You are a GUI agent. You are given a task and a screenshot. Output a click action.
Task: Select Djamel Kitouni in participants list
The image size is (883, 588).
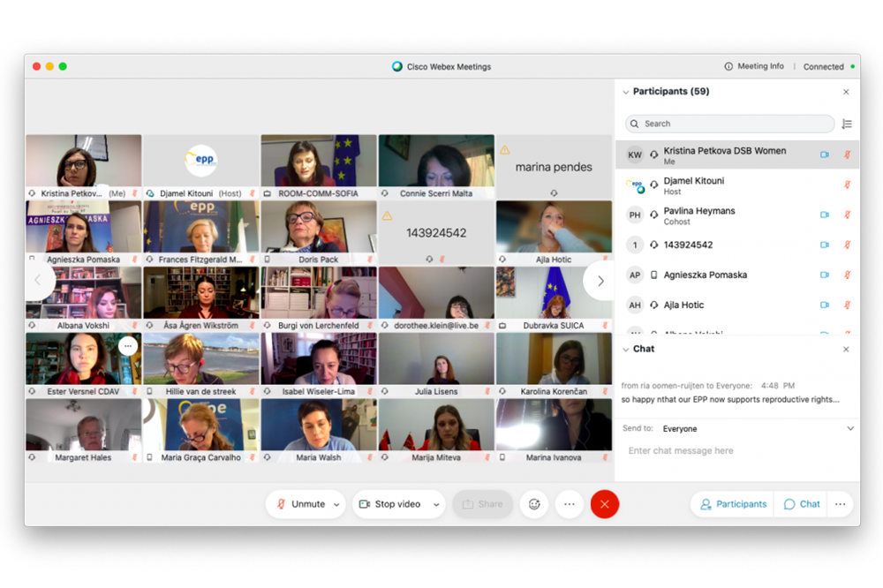click(x=737, y=185)
